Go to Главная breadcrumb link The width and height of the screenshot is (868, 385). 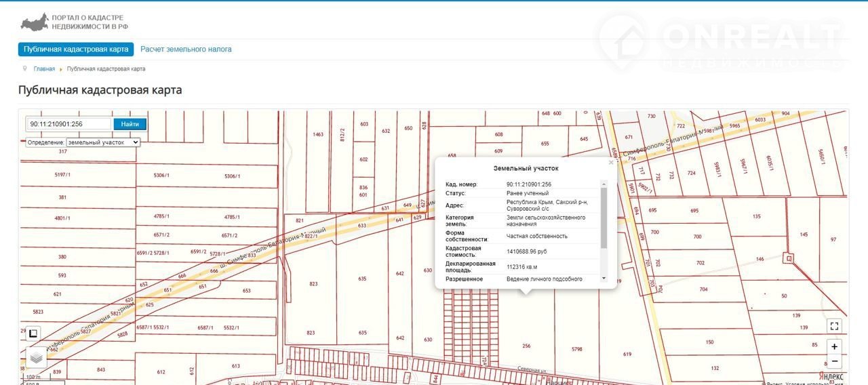pyautogui.click(x=44, y=69)
